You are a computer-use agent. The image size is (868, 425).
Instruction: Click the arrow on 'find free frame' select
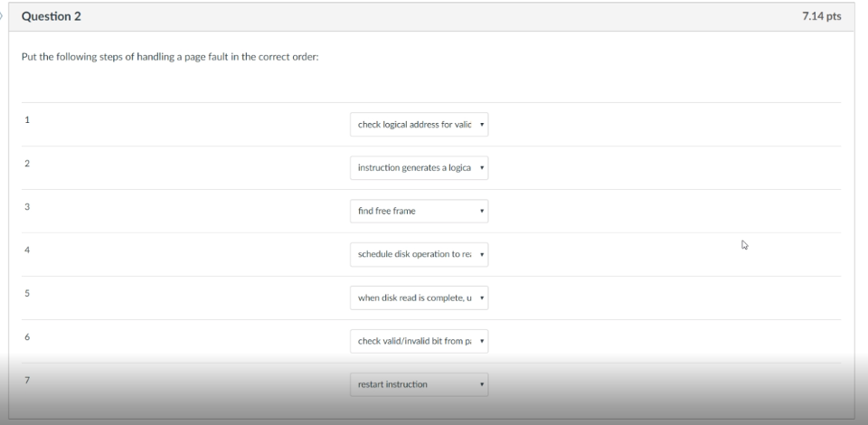click(483, 212)
